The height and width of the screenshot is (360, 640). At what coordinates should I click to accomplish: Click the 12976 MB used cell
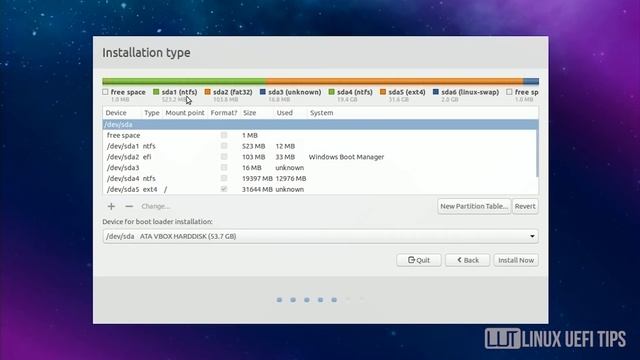291,178
